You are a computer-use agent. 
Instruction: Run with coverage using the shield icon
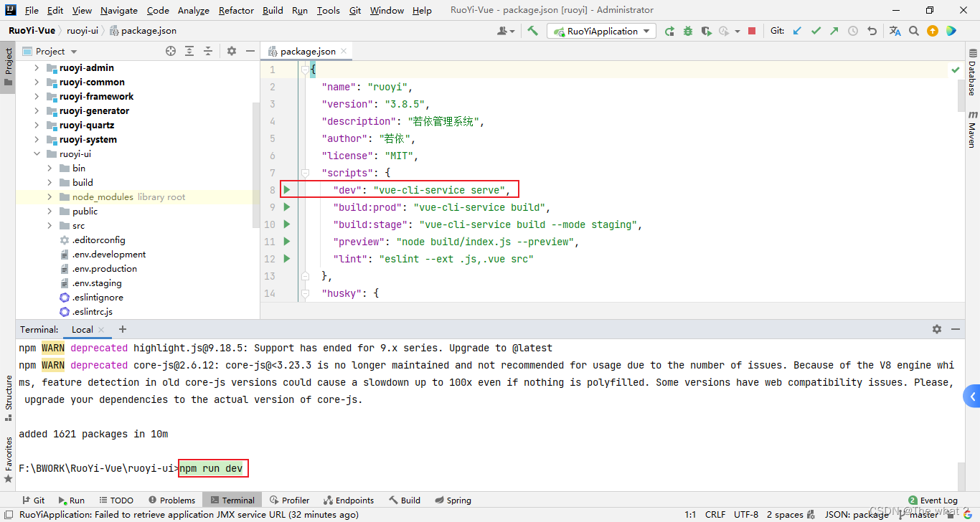(707, 31)
